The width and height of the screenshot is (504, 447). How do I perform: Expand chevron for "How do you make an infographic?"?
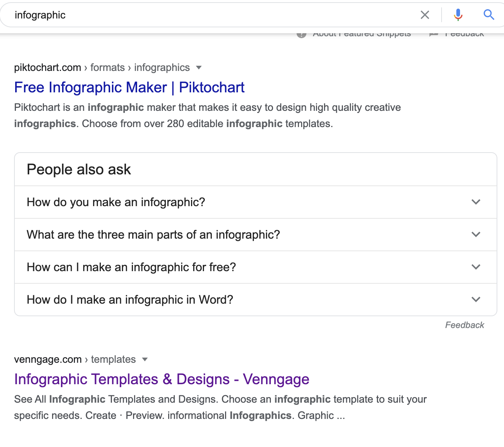(x=476, y=202)
